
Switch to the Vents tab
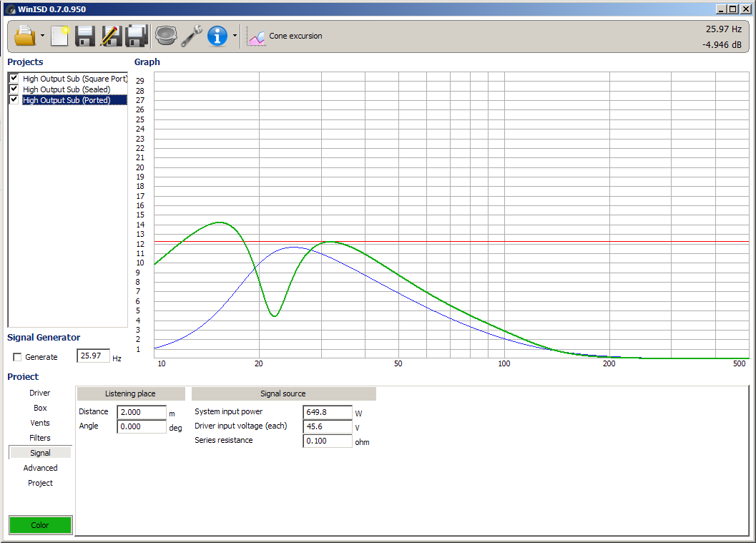tap(40, 423)
